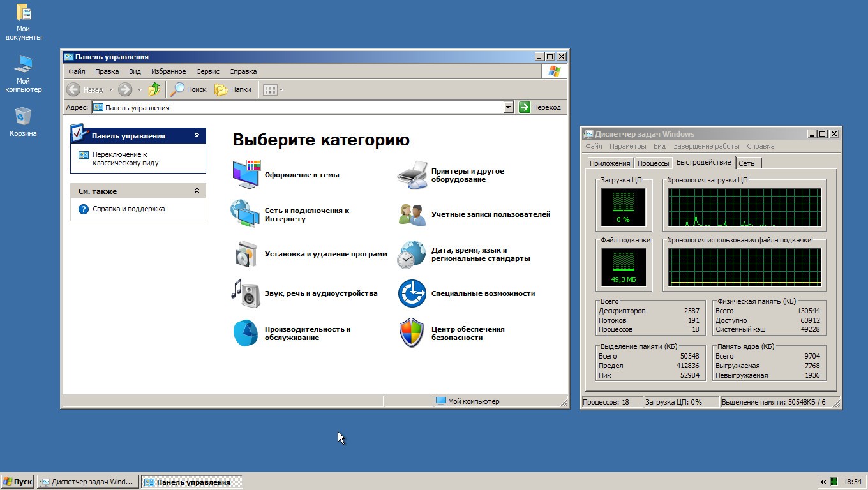Click the Windows flag logo in Control Panel
This screenshot has width=868, height=490.
[554, 71]
